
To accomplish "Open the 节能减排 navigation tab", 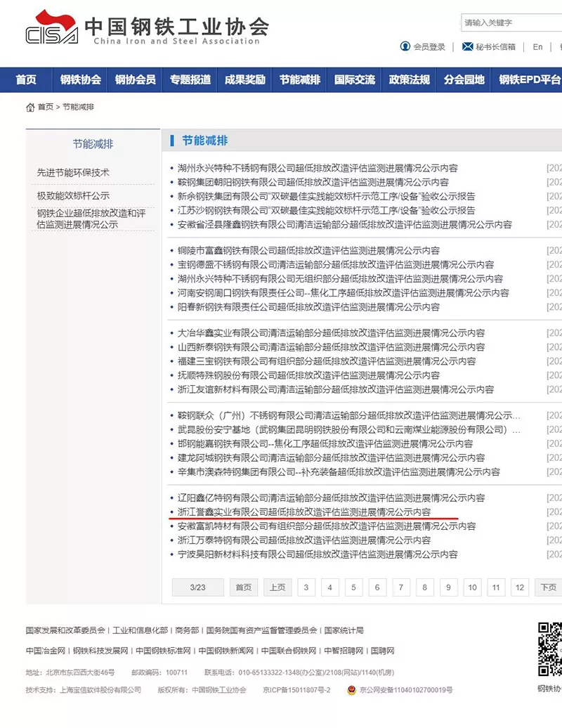I will pyautogui.click(x=299, y=80).
